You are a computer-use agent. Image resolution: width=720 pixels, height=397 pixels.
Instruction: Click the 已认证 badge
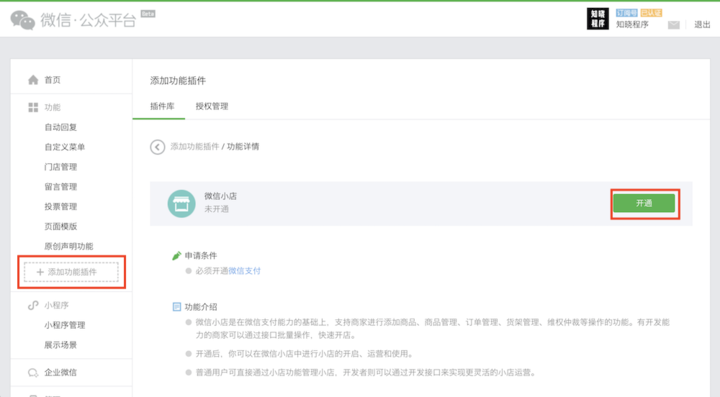click(x=651, y=13)
